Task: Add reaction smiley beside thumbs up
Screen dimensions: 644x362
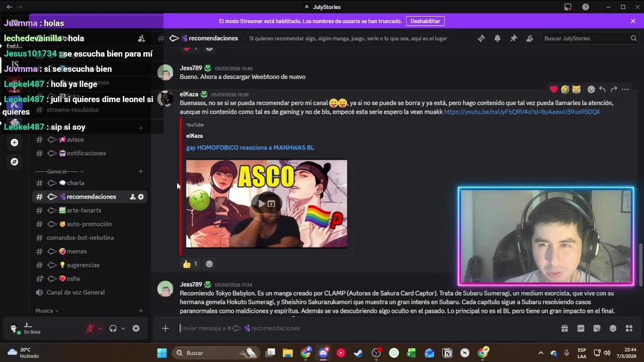Action: (x=209, y=264)
